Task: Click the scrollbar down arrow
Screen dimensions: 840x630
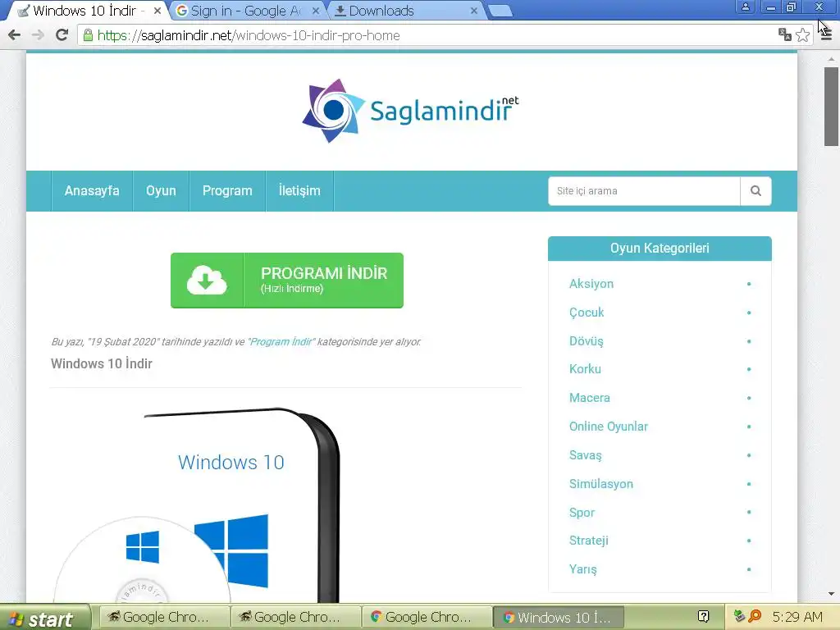Action: click(x=831, y=594)
